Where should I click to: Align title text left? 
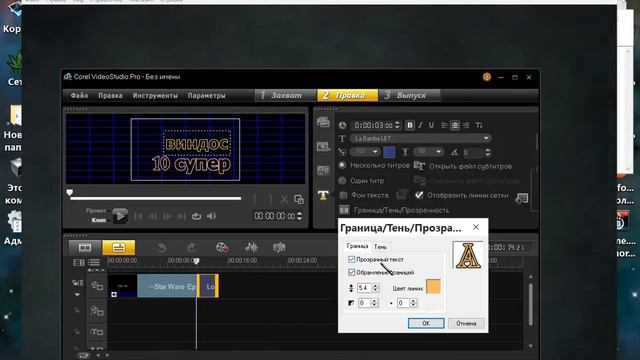click(444, 125)
